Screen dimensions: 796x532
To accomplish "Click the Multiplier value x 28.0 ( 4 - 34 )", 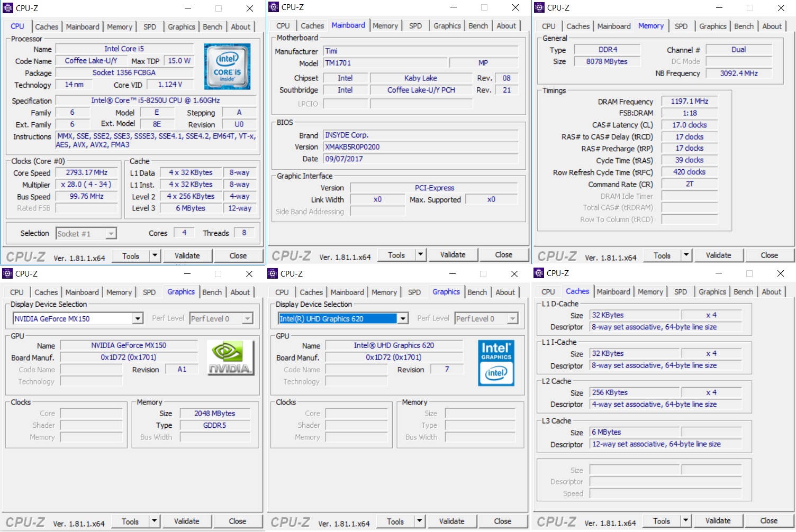I will [x=87, y=185].
